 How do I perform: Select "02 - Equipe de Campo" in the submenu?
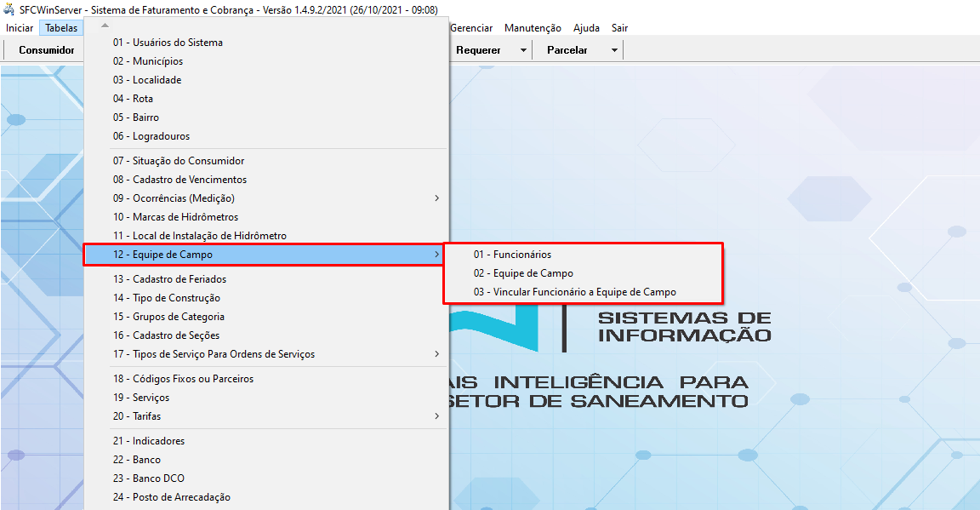(522, 274)
